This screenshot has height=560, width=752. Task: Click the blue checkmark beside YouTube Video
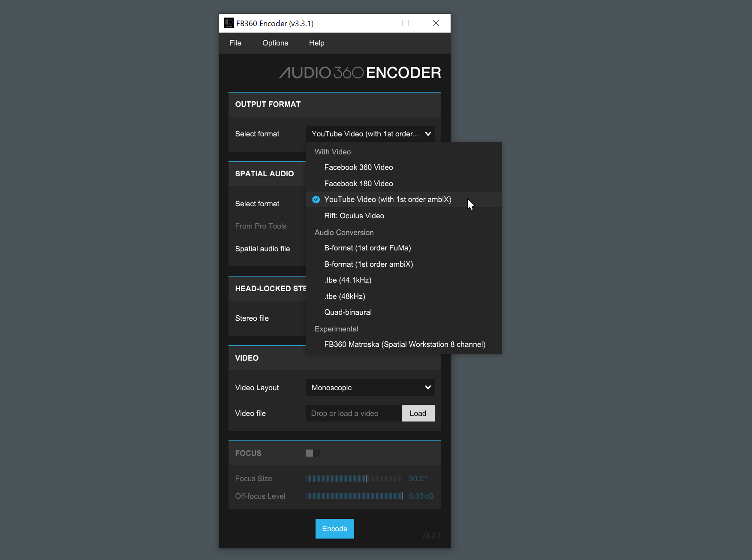click(x=316, y=199)
